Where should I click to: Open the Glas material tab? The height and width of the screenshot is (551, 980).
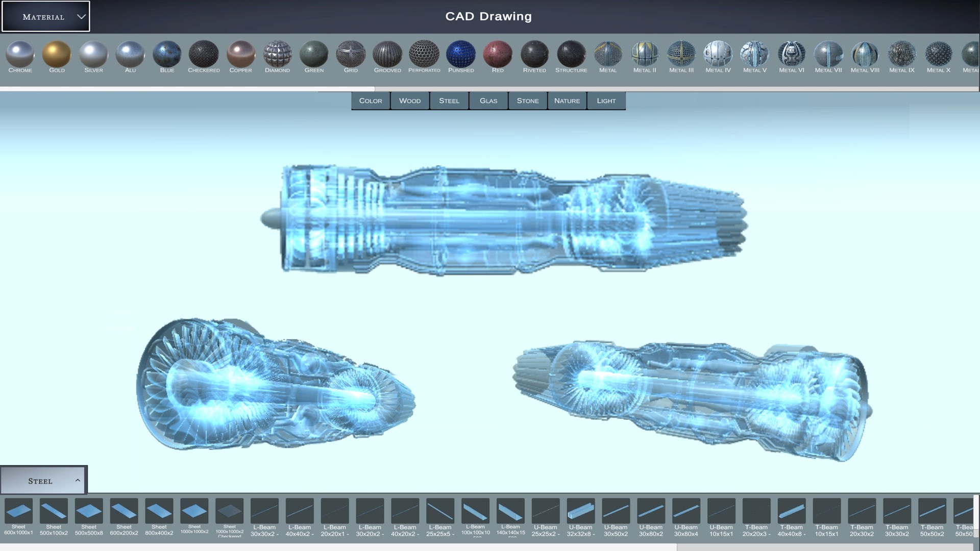click(x=488, y=101)
